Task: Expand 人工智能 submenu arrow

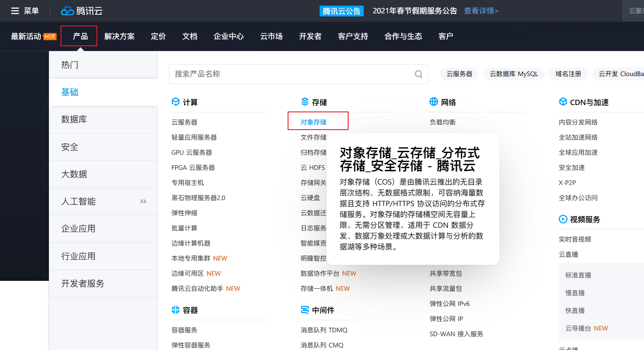Action: pos(143,201)
